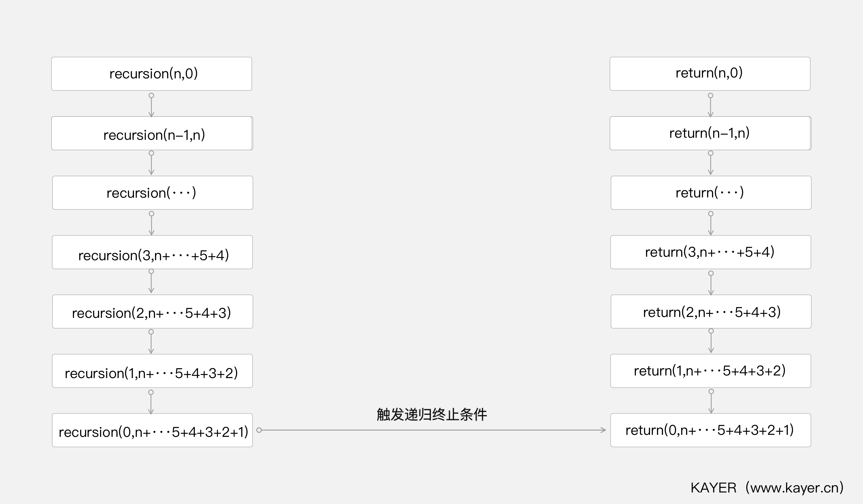Select the recursion(n–1,n) box
The height and width of the screenshot is (504, 863).
tap(152, 133)
